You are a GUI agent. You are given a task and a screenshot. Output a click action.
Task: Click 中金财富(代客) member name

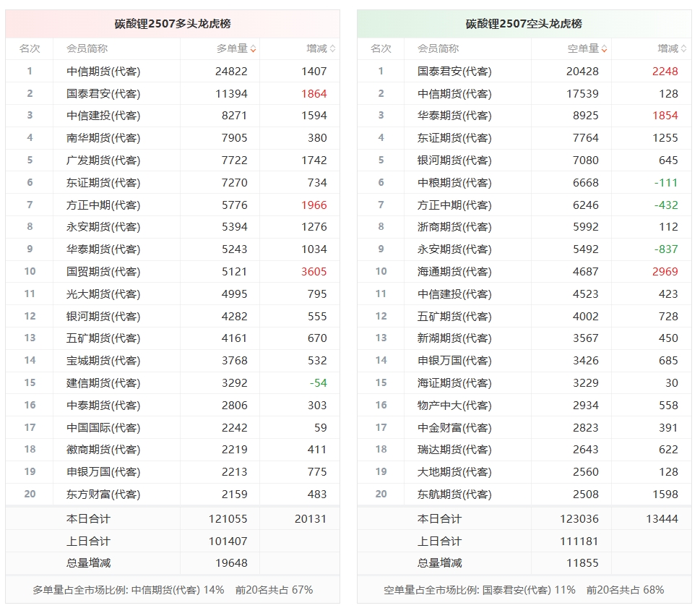(x=454, y=427)
